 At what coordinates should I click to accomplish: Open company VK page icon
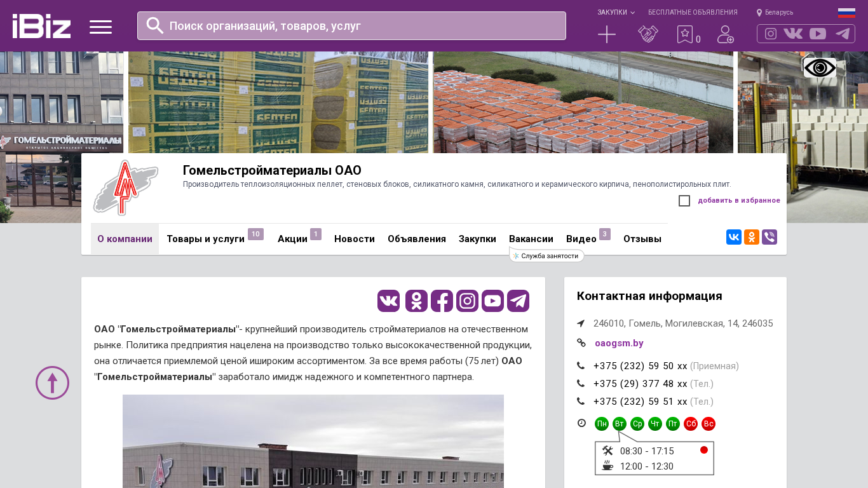coord(389,301)
